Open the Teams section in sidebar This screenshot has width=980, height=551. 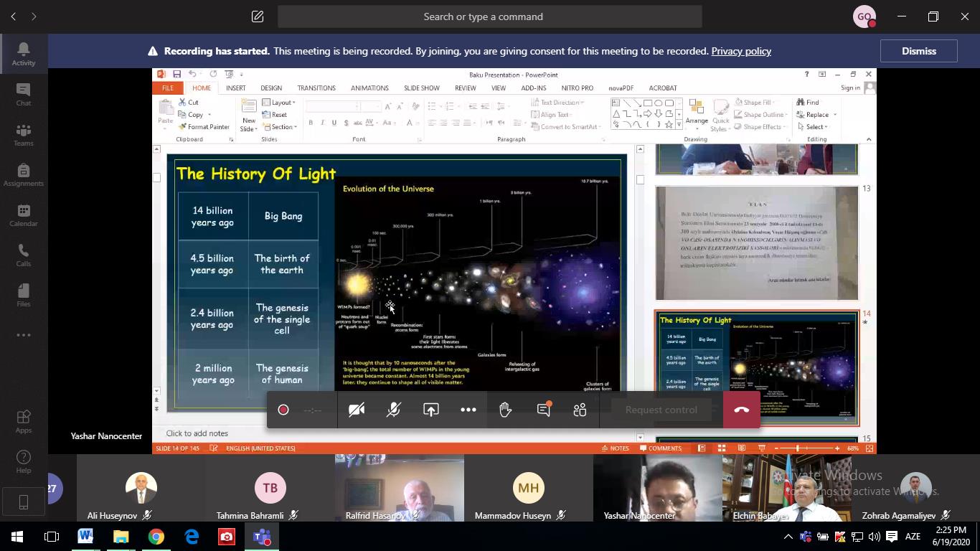point(24,134)
